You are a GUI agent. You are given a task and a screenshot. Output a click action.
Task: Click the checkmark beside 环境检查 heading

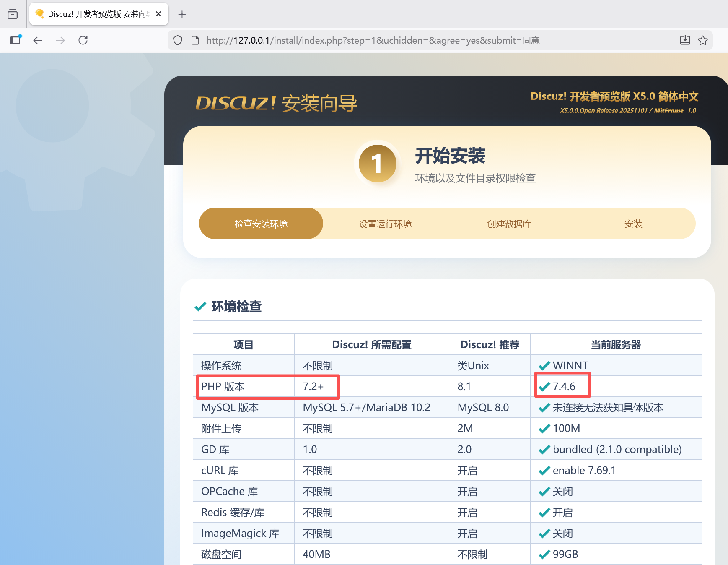(200, 307)
